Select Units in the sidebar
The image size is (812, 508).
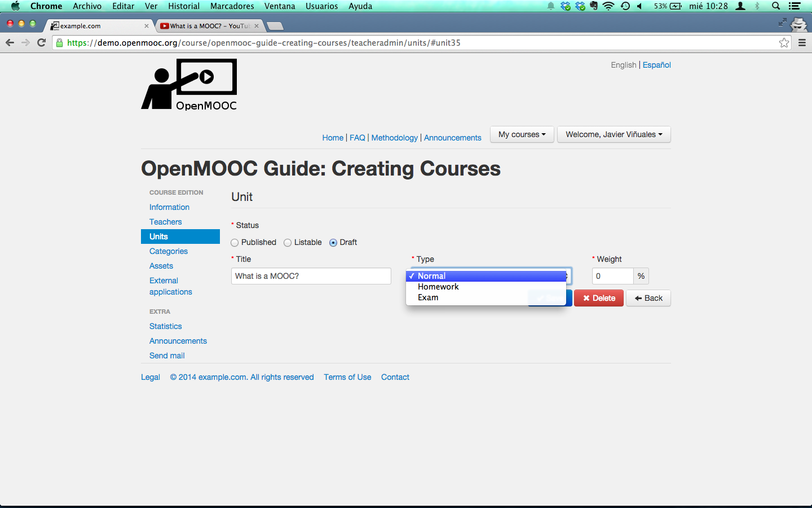(180, 237)
